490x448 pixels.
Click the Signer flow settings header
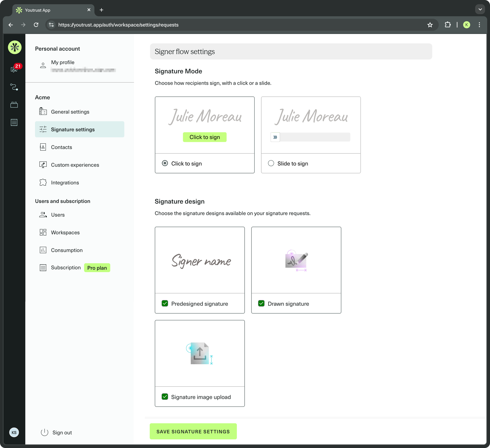[x=291, y=52]
